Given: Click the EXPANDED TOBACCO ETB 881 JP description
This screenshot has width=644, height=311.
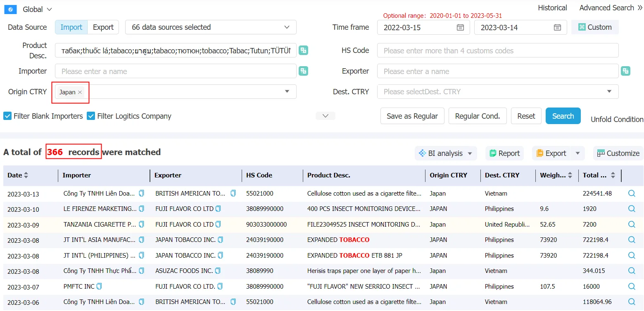Looking at the screenshot, I should (354, 256).
